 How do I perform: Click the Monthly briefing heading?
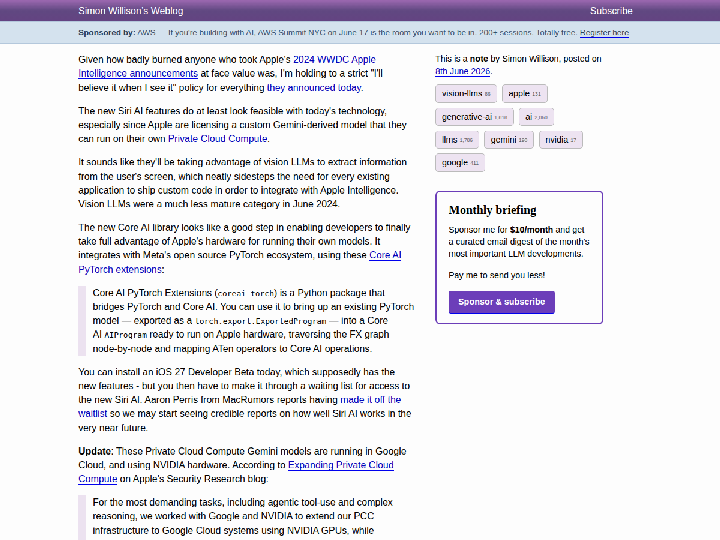492,210
